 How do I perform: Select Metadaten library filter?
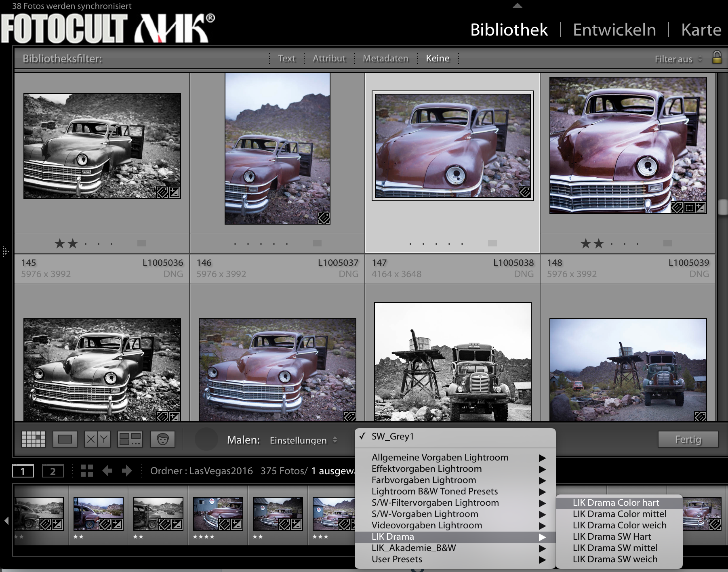[386, 59]
